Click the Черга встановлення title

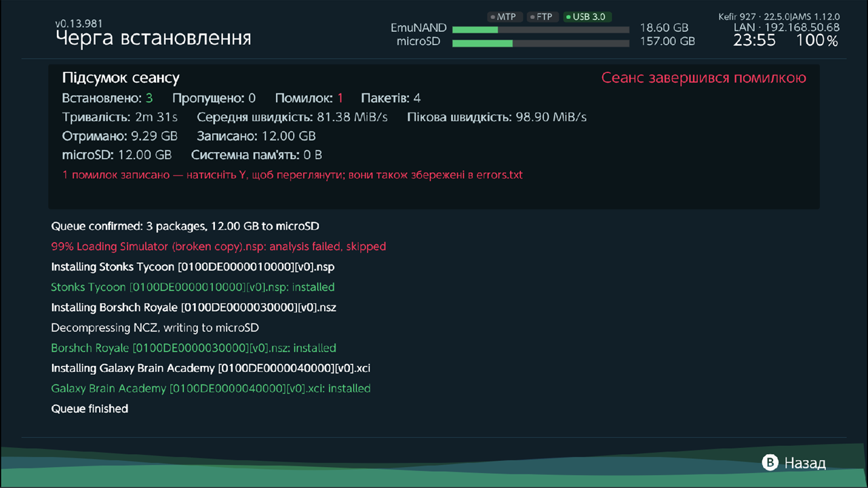153,38
